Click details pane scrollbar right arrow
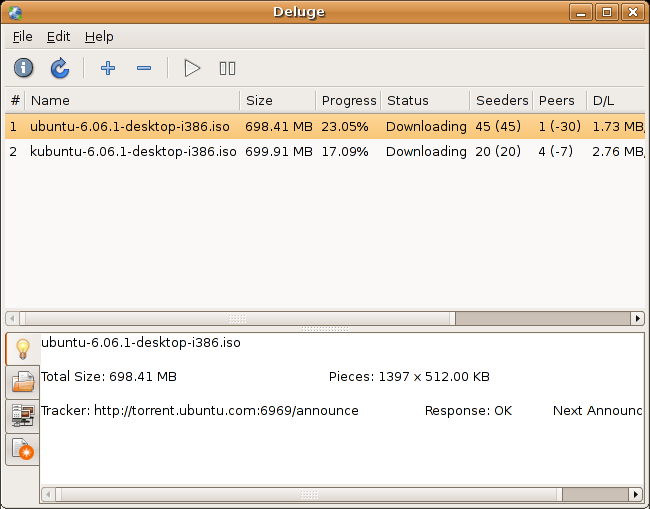 635,494
